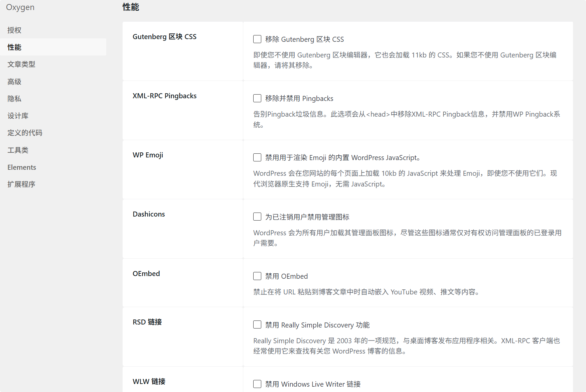Open 设计库 settings
Image resolution: width=586 pixels, height=392 pixels.
[x=53, y=116]
